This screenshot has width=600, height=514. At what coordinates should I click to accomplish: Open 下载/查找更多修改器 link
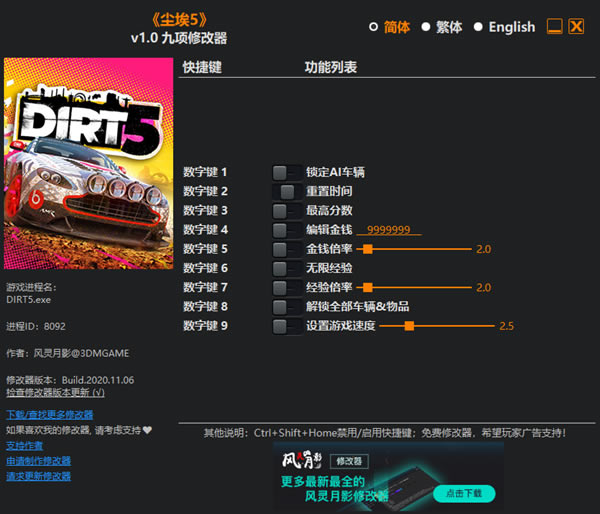coord(49,414)
